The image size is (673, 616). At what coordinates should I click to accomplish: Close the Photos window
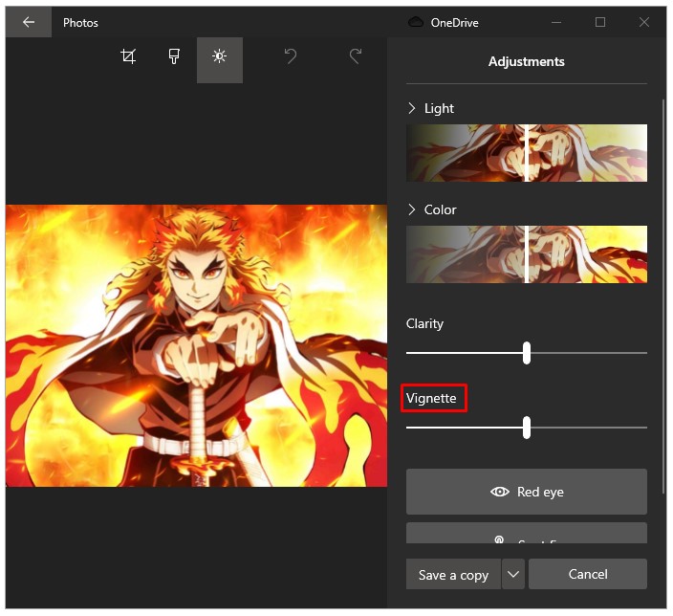pyautogui.click(x=643, y=22)
